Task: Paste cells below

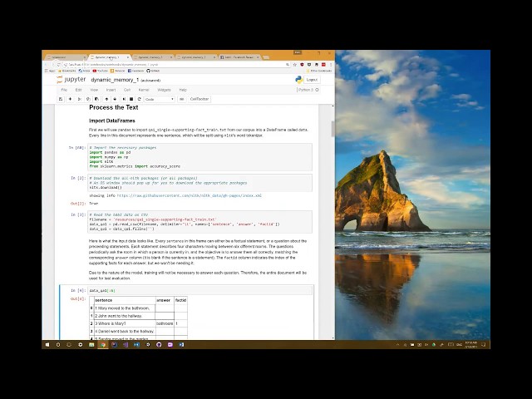Action: point(96,99)
